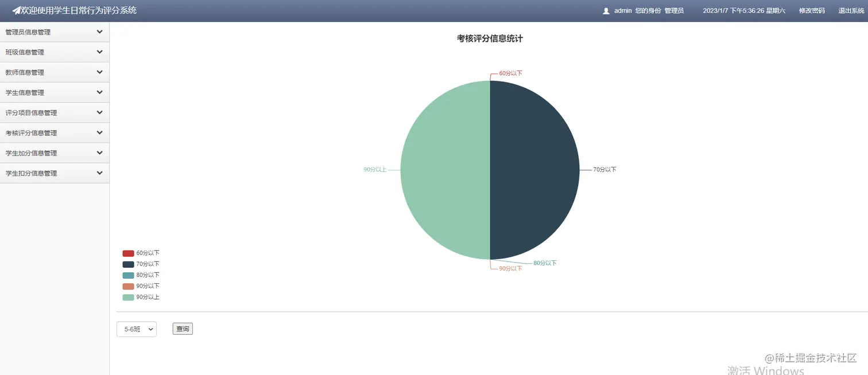Toggle teal 80分以下 legend swatch
The image size is (868, 375).
[x=128, y=275]
